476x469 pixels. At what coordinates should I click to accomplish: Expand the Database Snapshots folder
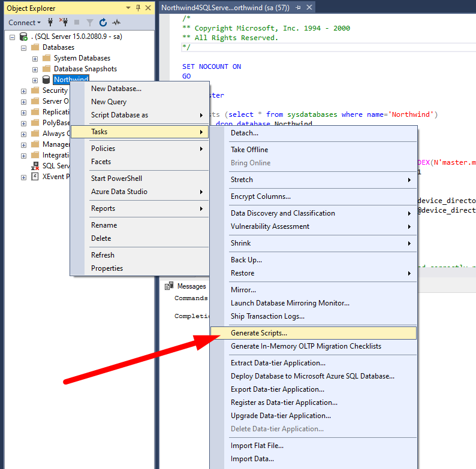coord(35,69)
